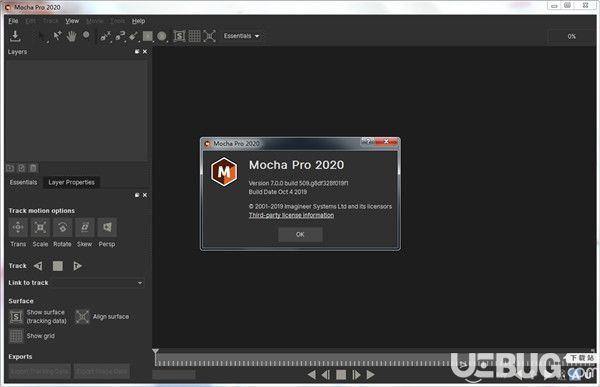Toggle the grid icon in top toolbar
This screenshot has height=387, width=600.
[x=194, y=36]
